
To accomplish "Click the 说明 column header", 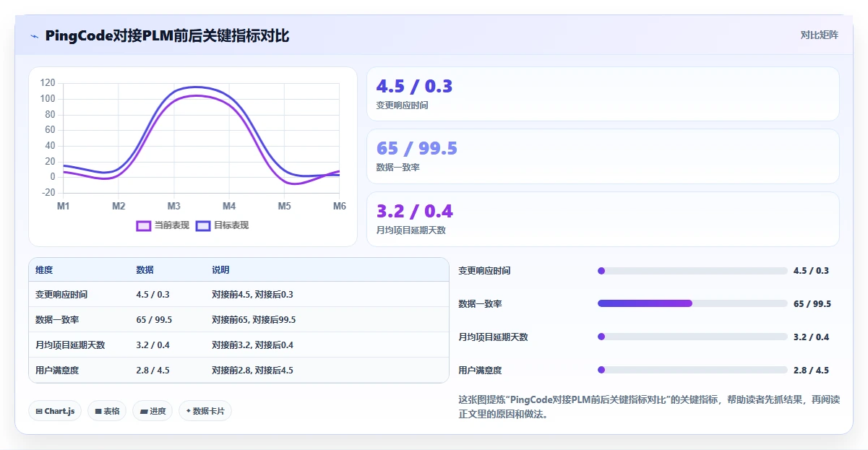I will [x=220, y=270].
